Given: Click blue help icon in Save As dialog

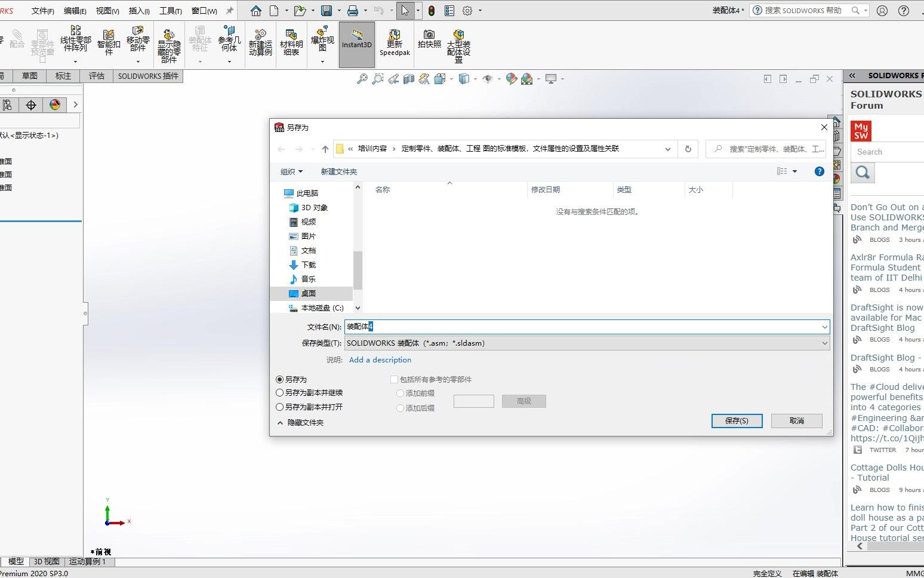Looking at the screenshot, I should point(820,171).
